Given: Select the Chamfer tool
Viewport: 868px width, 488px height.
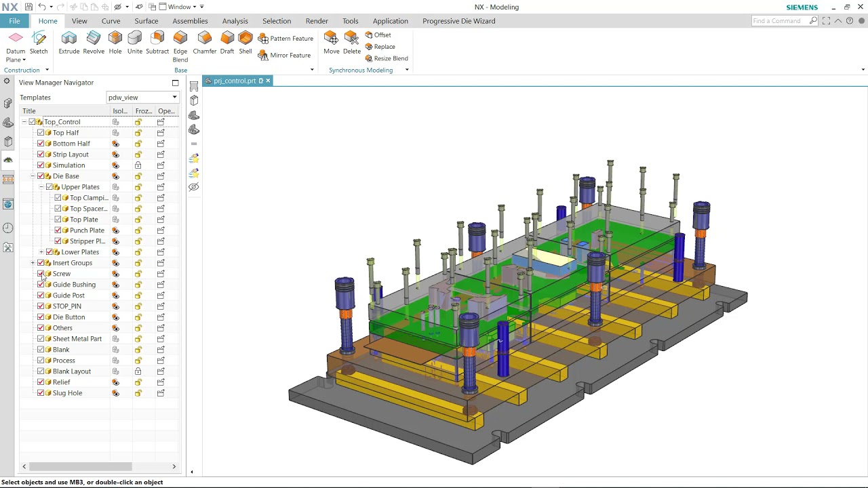Looking at the screenshot, I should click(x=205, y=43).
